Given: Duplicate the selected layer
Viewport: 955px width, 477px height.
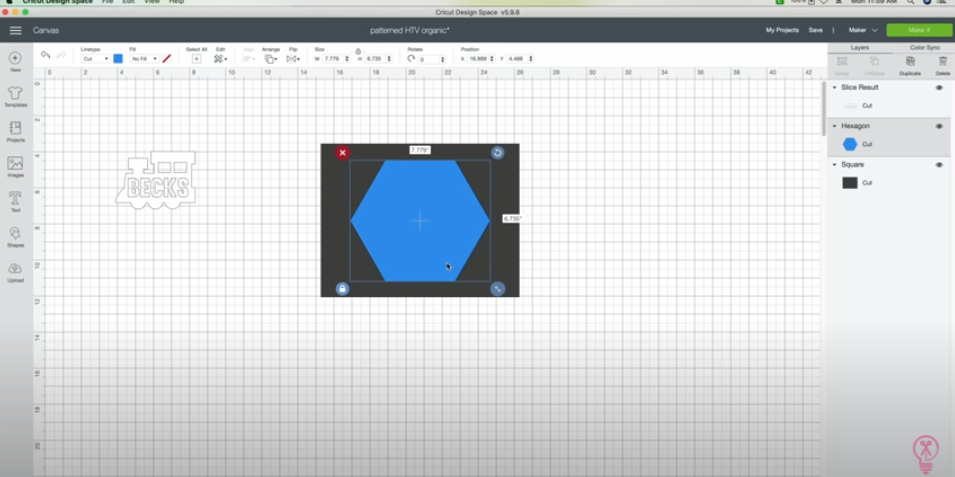Looking at the screenshot, I should [910, 65].
